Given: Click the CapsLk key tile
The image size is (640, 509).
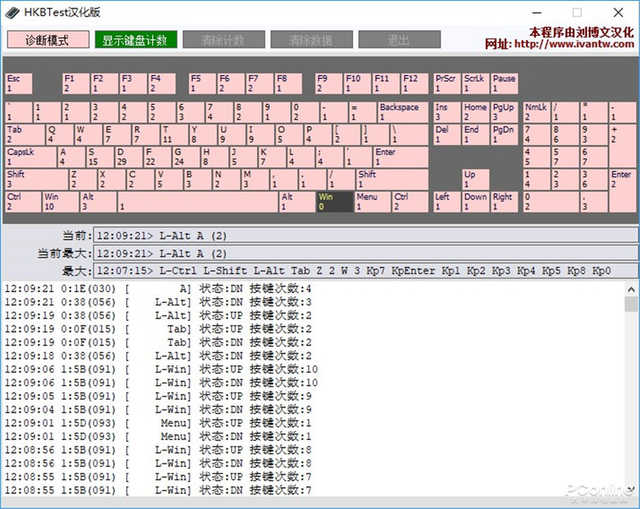Looking at the screenshot, I should point(29,157).
